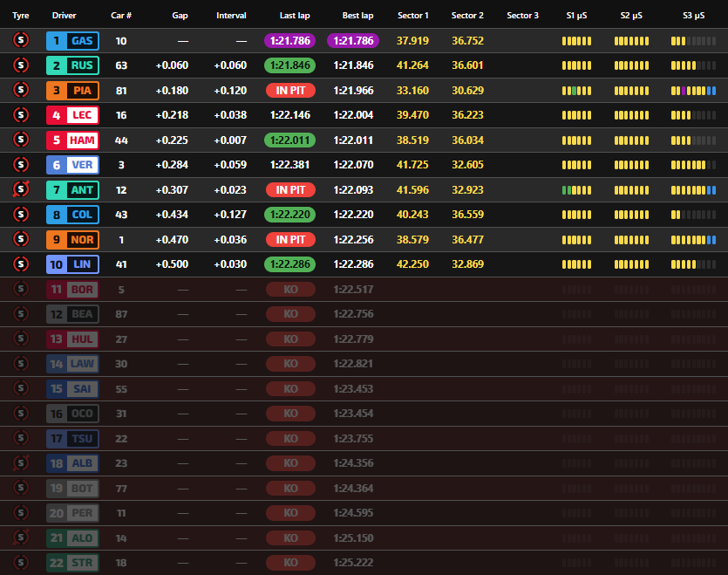Click the soft tyre icon for ANT

point(20,189)
